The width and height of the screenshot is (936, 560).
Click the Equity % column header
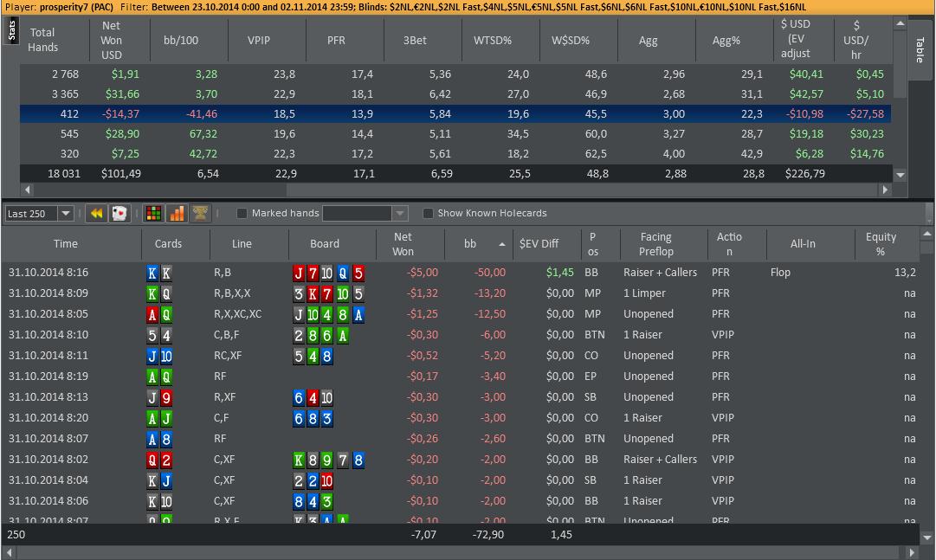coord(881,243)
